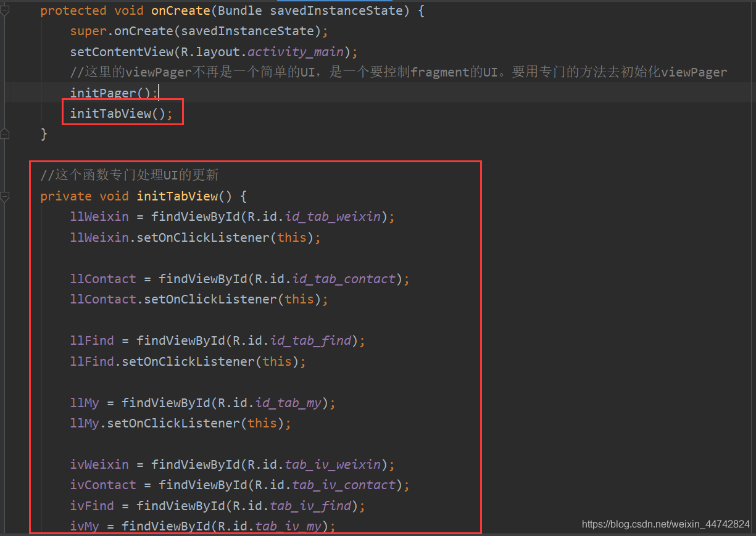Collapse the initTabView method via gutter marker

(x=4, y=196)
